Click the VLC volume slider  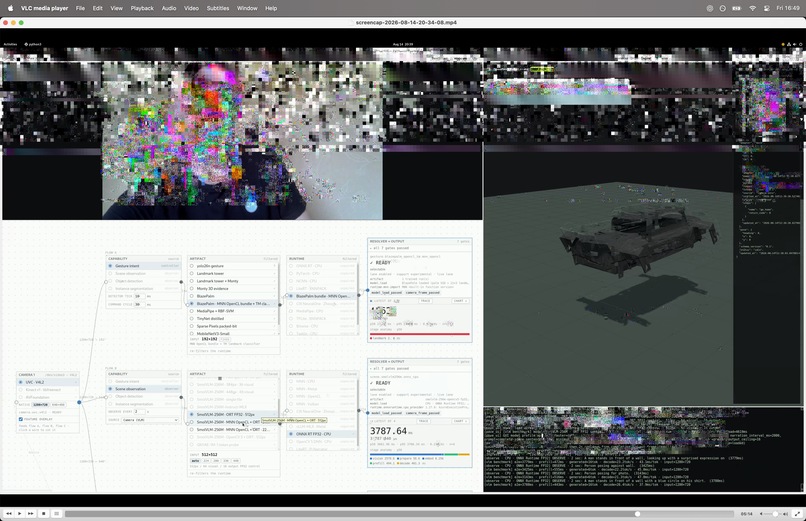[x=773, y=514]
